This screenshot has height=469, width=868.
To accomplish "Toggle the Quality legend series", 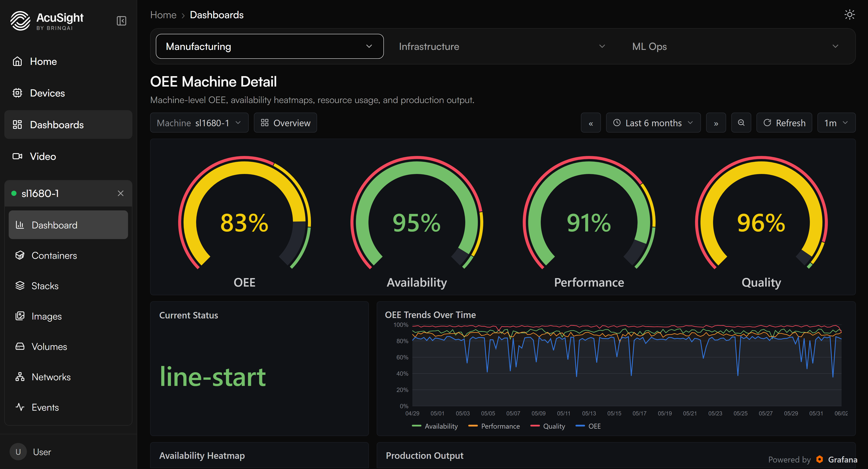I will click(x=548, y=426).
